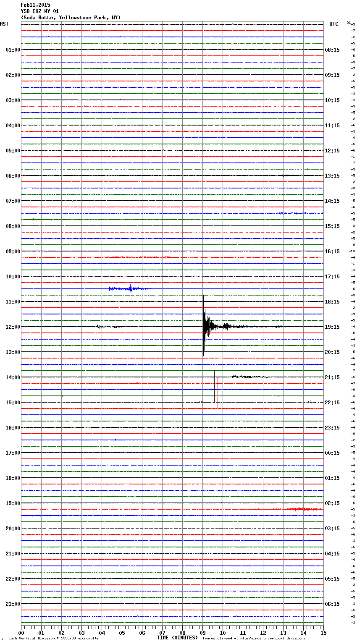Select the '08:00' MST time label
This screenshot has height=644, width=357.
(13, 226)
